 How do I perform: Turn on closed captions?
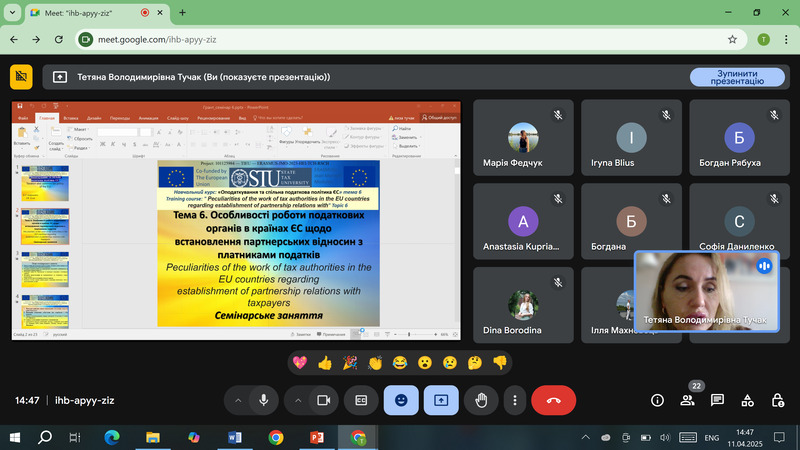tap(361, 401)
